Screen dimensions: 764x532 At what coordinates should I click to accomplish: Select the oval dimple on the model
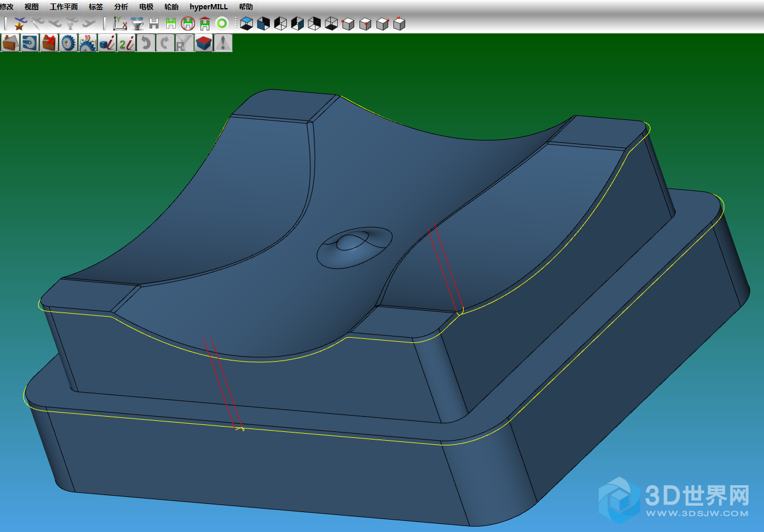[x=355, y=249]
